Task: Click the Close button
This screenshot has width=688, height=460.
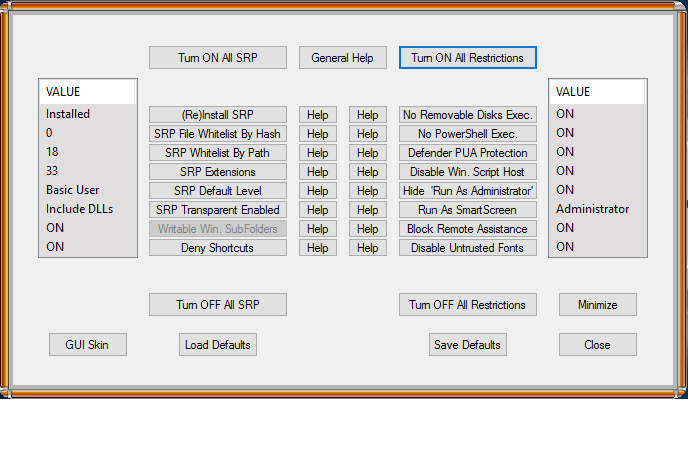Action: (598, 345)
